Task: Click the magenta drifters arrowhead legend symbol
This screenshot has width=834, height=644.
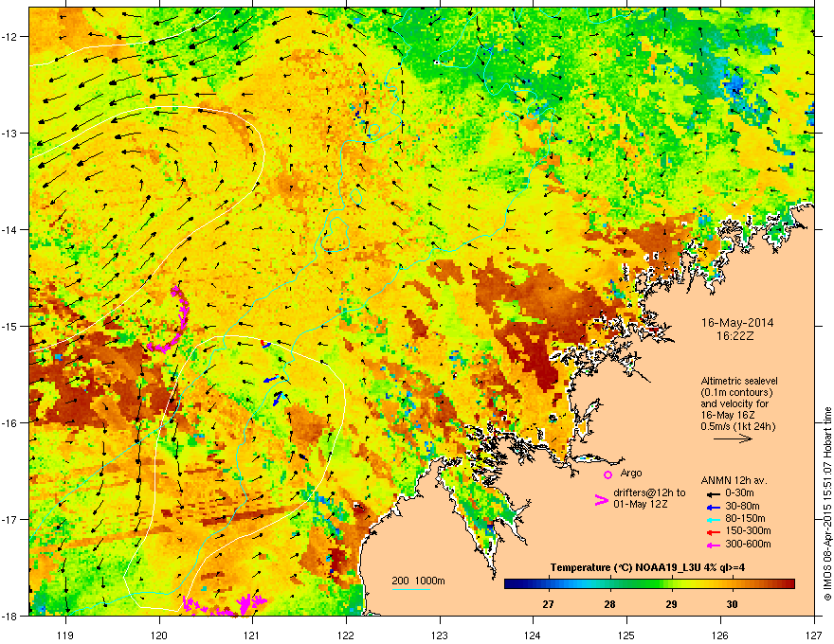Action: [601, 499]
